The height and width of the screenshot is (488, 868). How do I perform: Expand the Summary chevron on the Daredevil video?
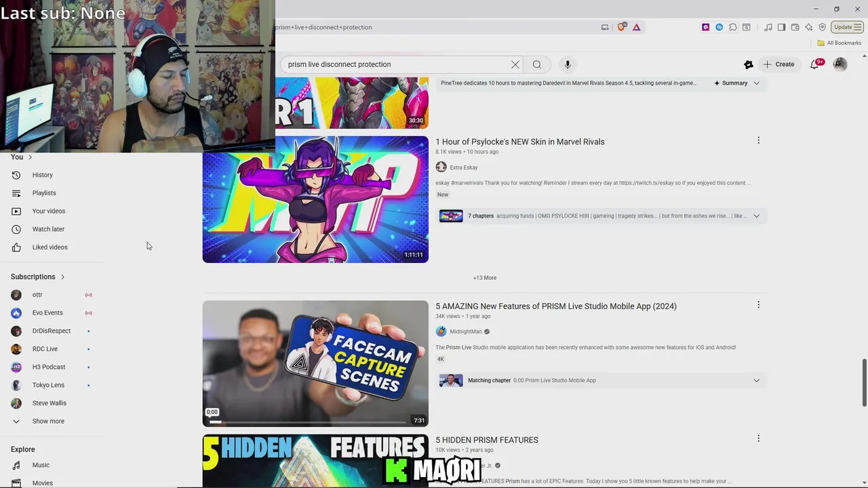pos(757,83)
